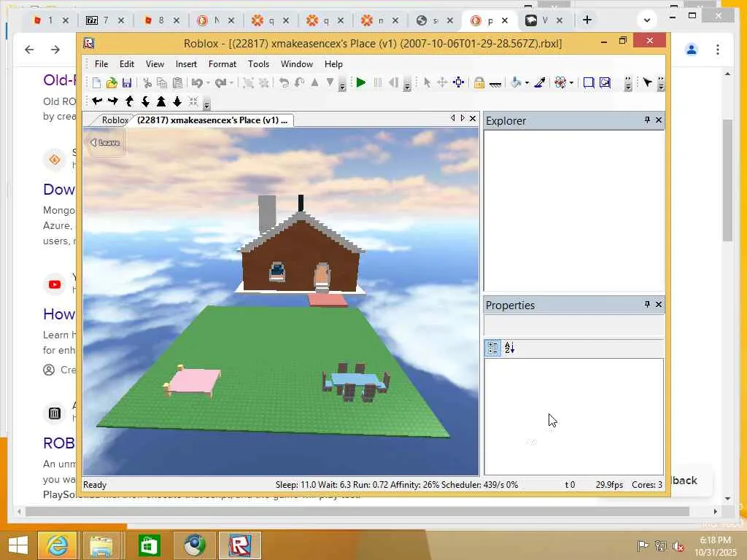Open a file using the folder icon
The width and height of the screenshot is (747, 560).
pyautogui.click(x=112, y=83)
